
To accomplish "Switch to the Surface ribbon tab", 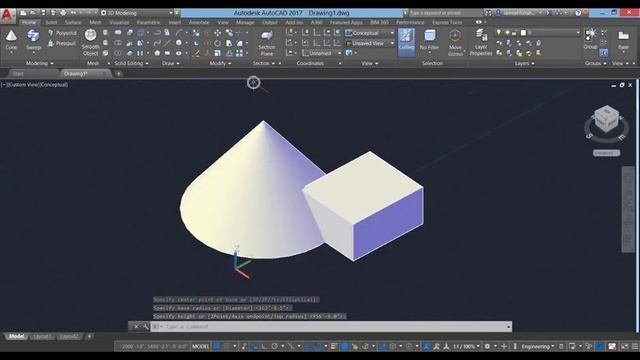I will click(73, 22).
